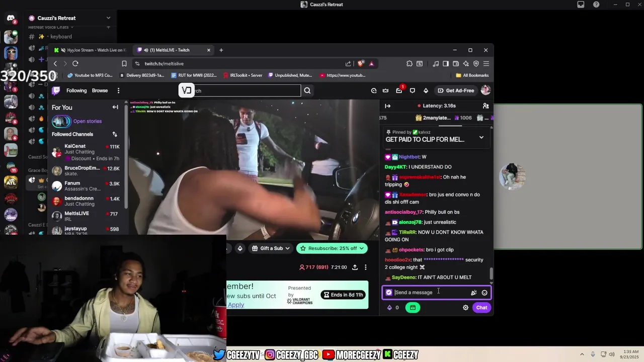Open the green channel points button
The height and width of the screenshot is (362, 644).
[413, 308]
